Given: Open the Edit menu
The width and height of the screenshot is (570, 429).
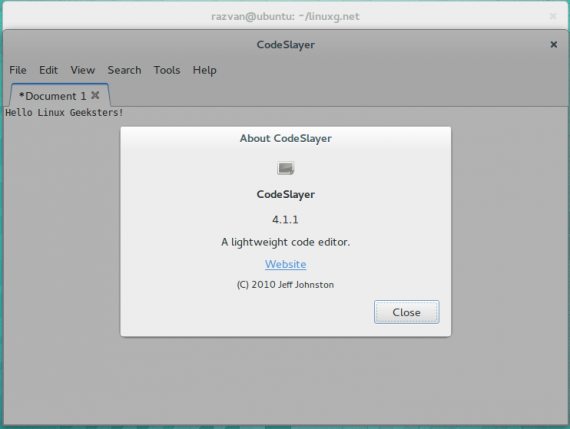Looking at the screenshot, I should pyautogui.click(x=48, y=70).
